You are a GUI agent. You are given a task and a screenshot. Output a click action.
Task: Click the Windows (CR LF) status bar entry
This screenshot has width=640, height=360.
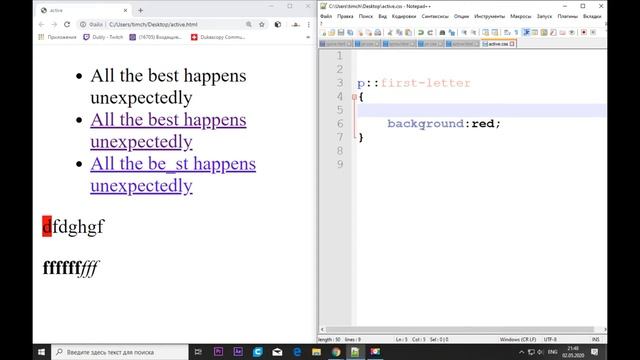click(518, 339)
